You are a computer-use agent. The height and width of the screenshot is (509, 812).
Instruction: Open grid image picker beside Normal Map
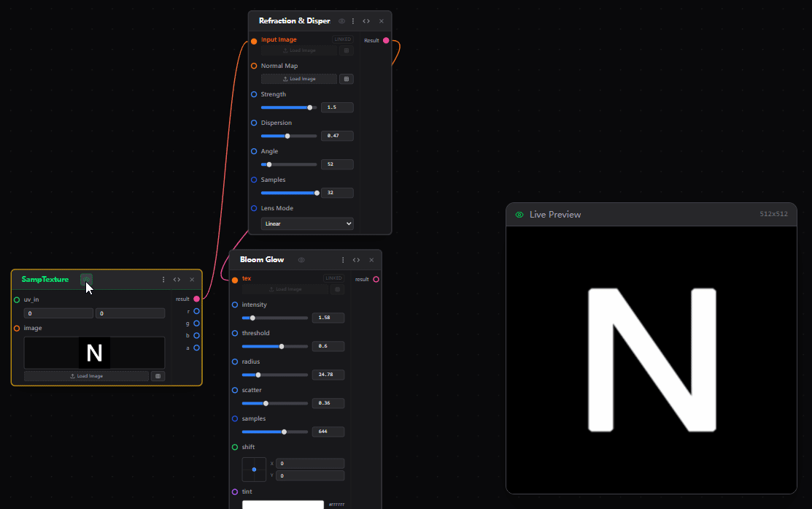[347, 79]
